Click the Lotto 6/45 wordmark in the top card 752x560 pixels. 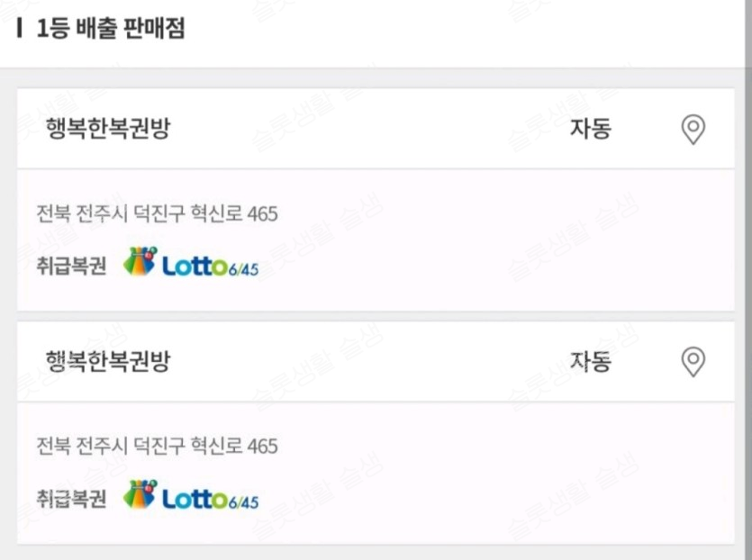[x=211, y=266]
